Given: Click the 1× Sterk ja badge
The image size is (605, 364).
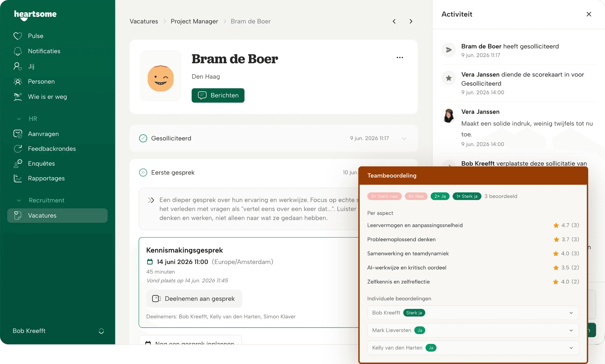Looking at the screenshot, I should [467, 196].
